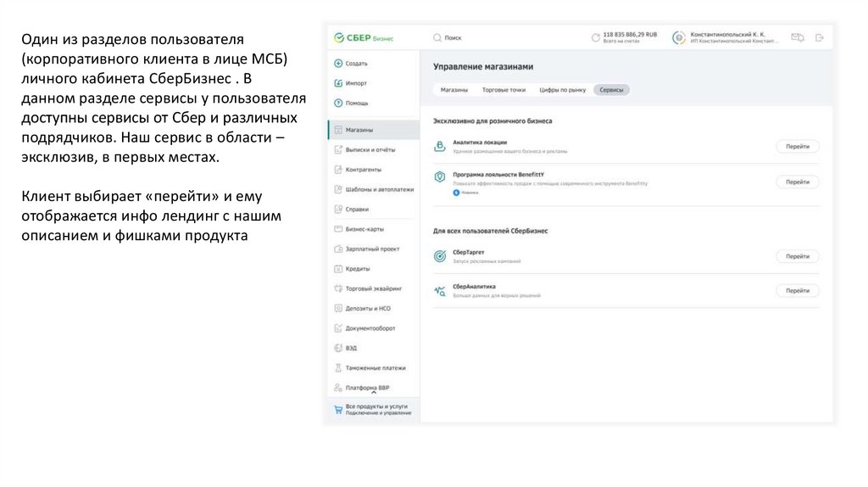This screenshot has width=868, height=487.
Task: Click the Депозиты и НСО icon
Action: point(338,309)
